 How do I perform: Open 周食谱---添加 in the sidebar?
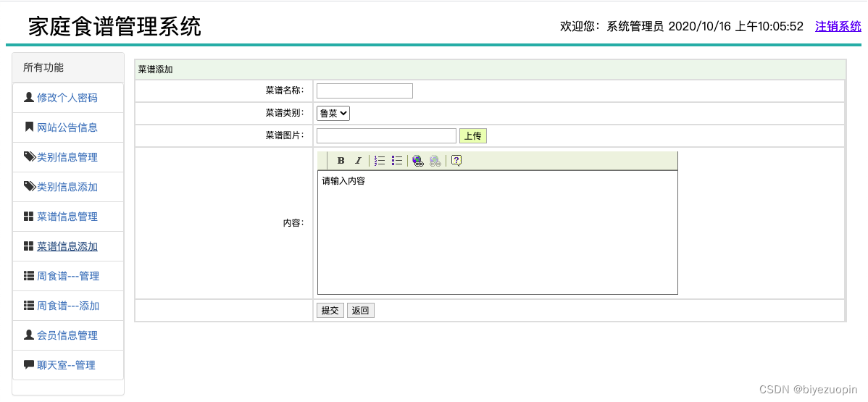(x=68, y=306)
